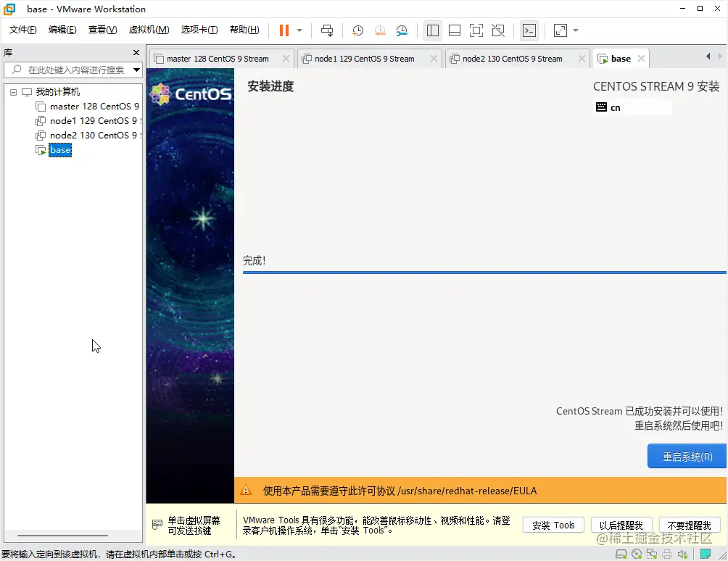Click the 重启系统(R) reboot button

coord(687,457)
